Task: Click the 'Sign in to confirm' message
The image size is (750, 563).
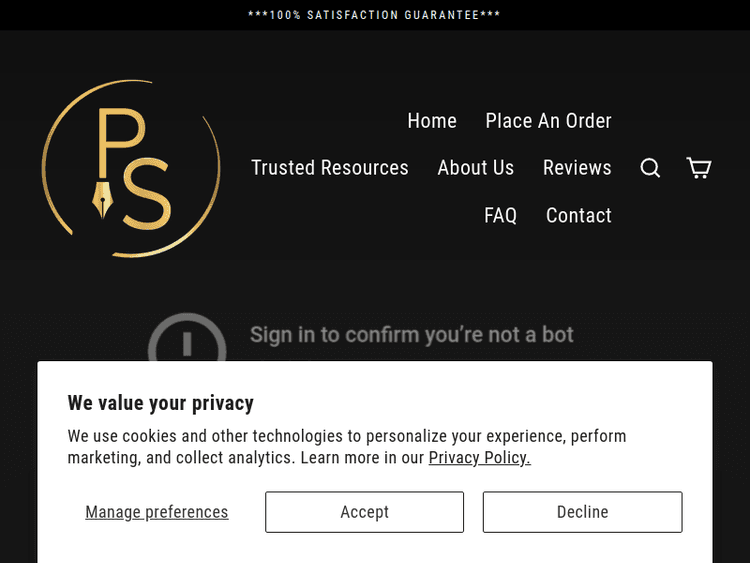Action: pyautogui.click(x=411, y=334)
